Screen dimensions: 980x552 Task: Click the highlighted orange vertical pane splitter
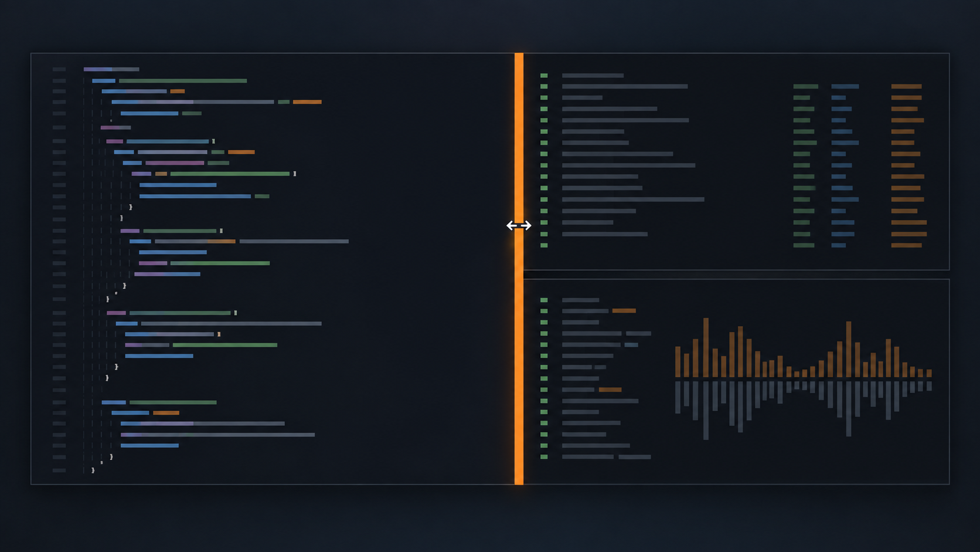pos(519,269)
